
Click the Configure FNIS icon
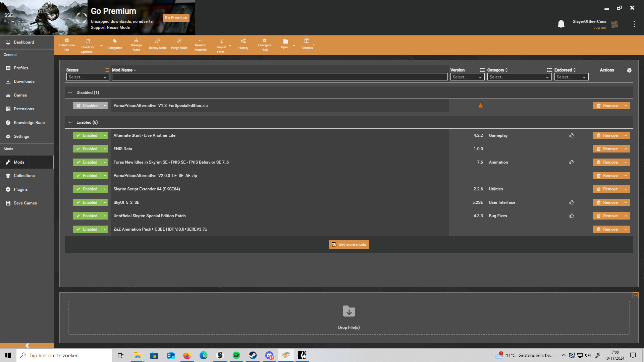(x=264, y=45)
